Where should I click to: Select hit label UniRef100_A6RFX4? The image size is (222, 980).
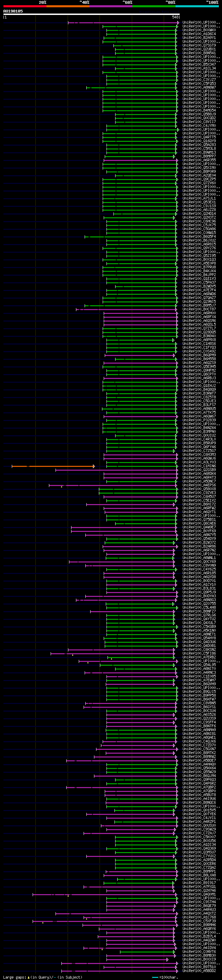[199, 317]
